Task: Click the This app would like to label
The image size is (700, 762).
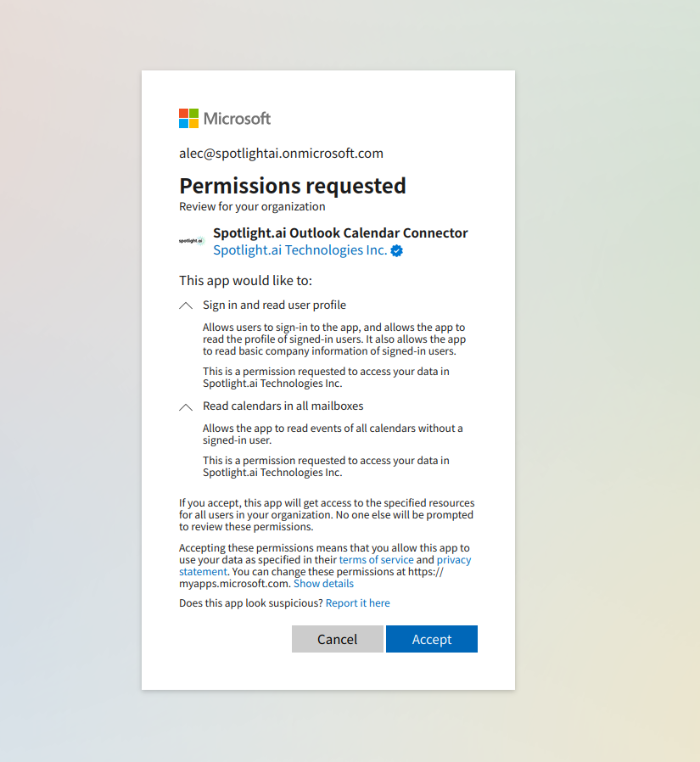Action: (x=245, y=281)
